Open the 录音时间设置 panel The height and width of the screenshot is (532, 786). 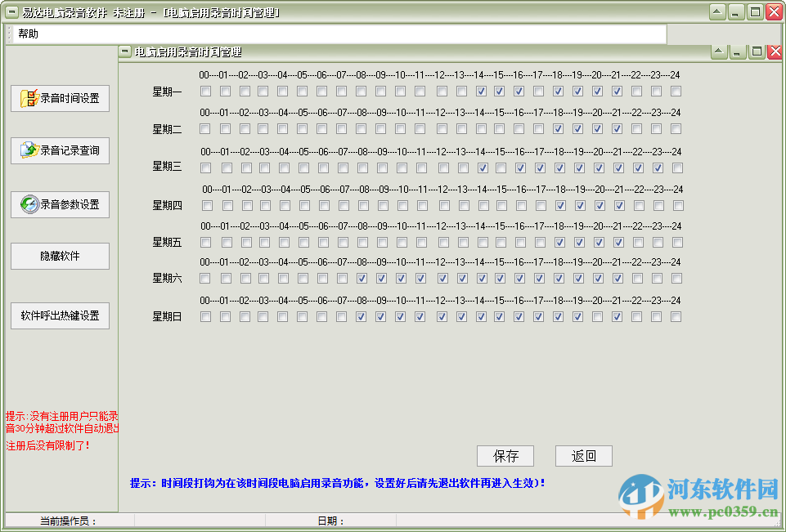click(61, 98)
